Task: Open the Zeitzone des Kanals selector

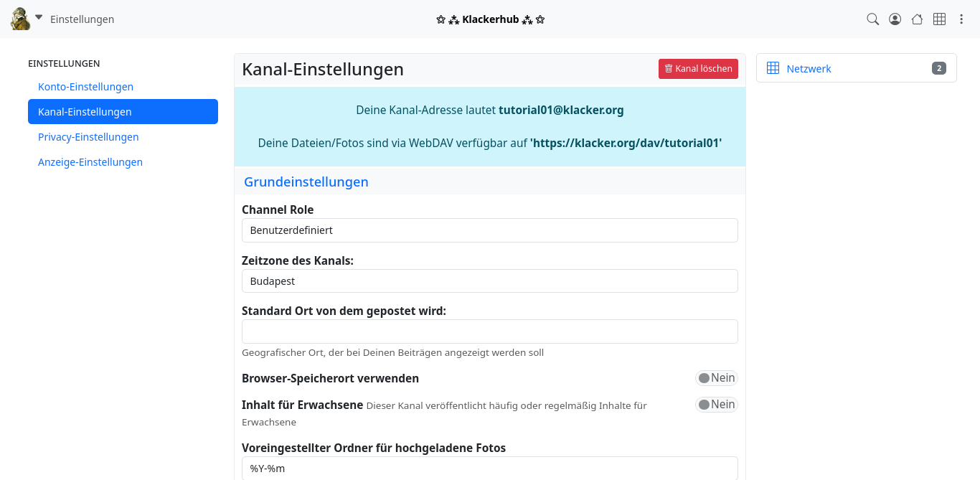Action: pyautogui.click(x=489, y=281)
